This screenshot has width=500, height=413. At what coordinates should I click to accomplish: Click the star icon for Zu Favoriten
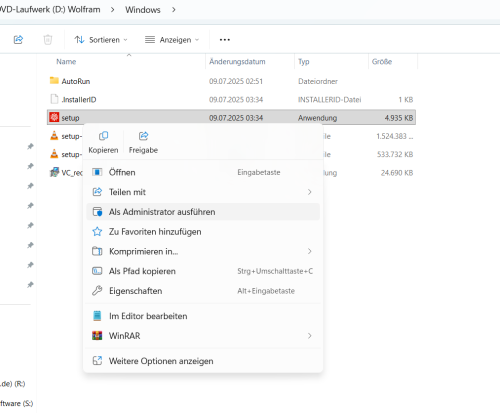pyautogui.click(x=97, y=231)
